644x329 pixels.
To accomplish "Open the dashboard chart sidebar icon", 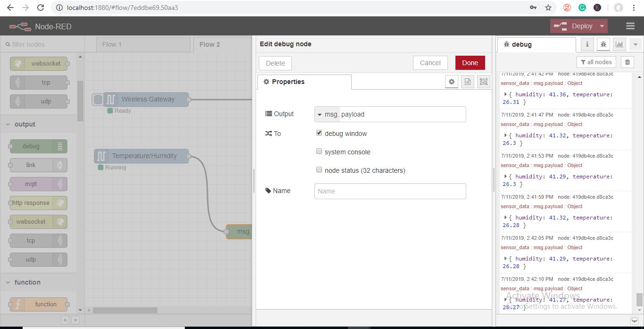I will (619, 44).
